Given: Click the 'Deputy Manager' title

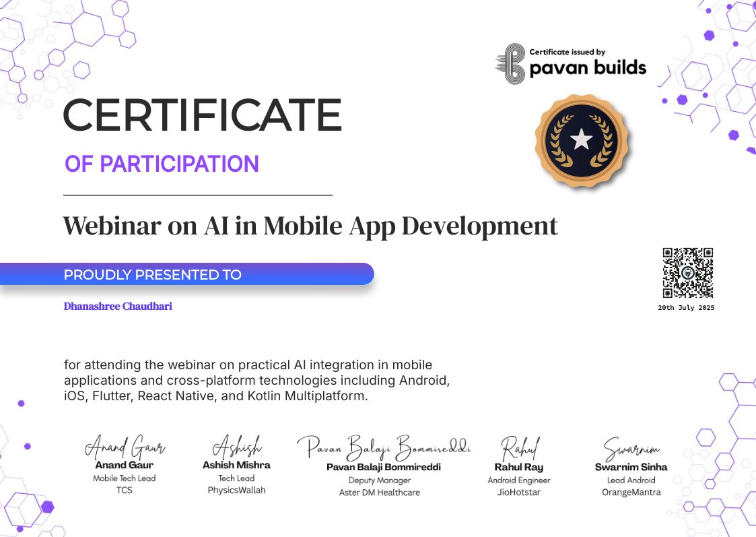Looking at the screenshot, I should 380,480.
